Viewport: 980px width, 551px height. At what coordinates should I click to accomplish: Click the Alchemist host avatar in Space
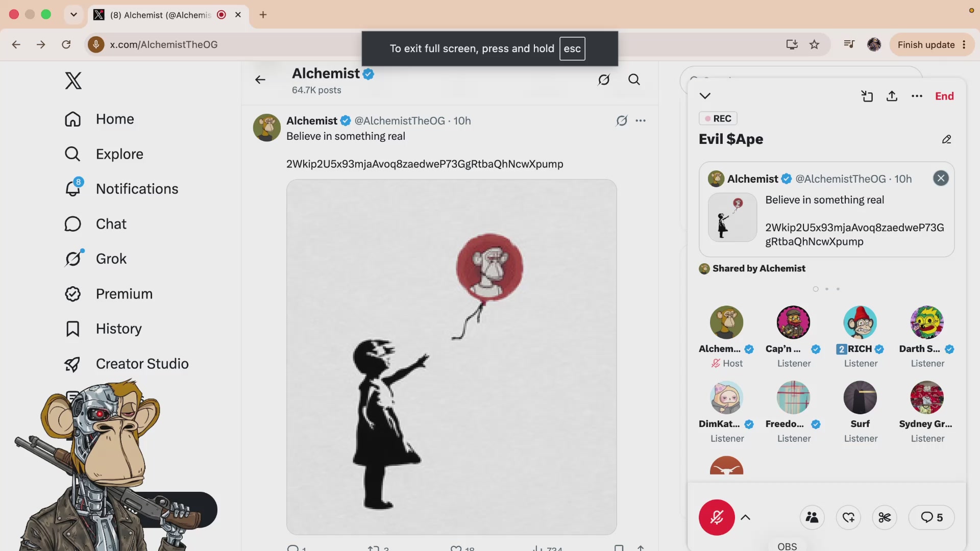[x=726, y=322]
